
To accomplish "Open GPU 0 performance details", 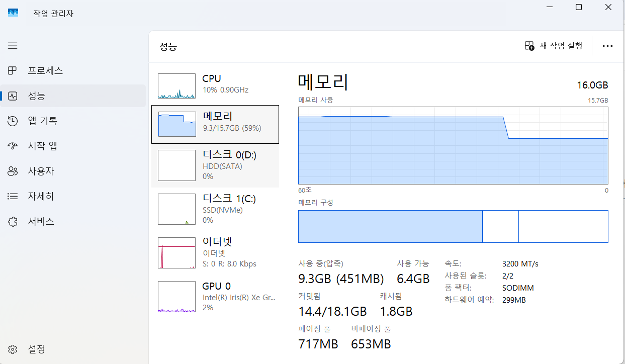I will point(215,297).
